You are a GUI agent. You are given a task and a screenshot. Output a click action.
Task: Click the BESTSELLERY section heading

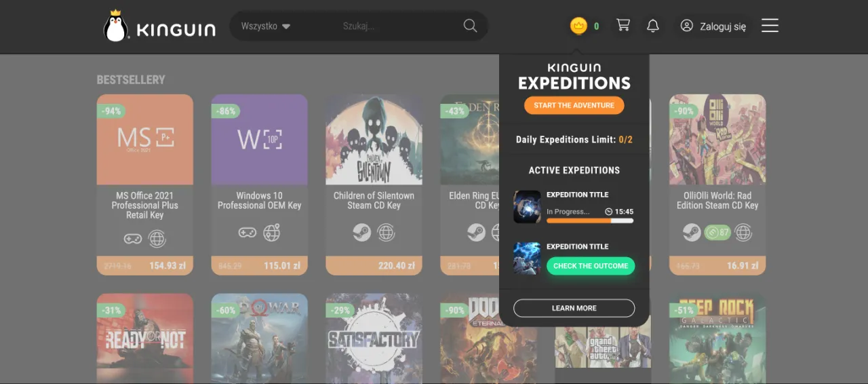[131, 80]
